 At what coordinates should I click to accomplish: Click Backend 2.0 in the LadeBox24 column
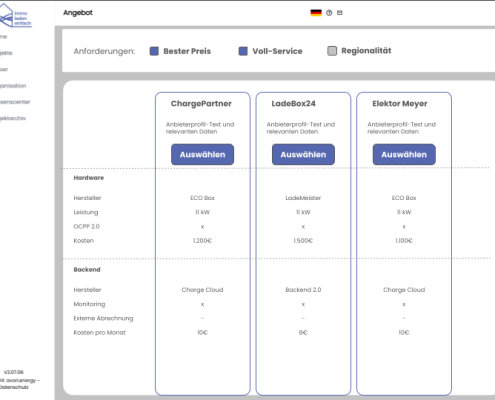click(303, 290)
